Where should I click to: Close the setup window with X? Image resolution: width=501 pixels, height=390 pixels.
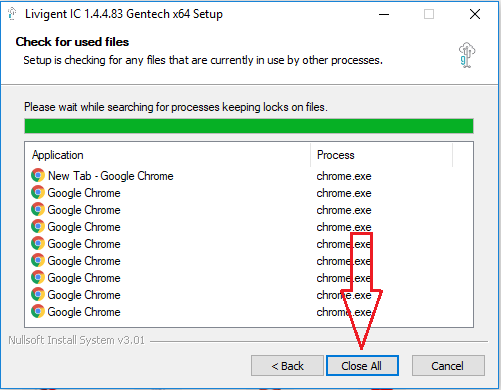click(x=475, y=14)
